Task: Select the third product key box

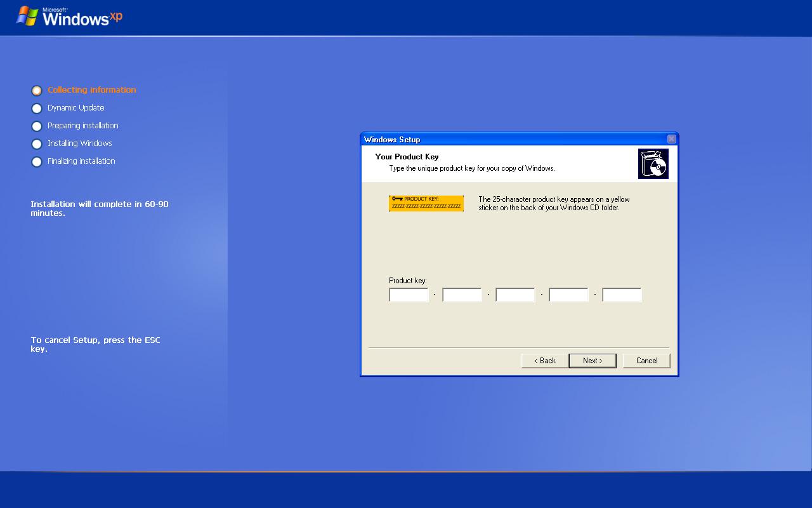Action: pos(515,295)
